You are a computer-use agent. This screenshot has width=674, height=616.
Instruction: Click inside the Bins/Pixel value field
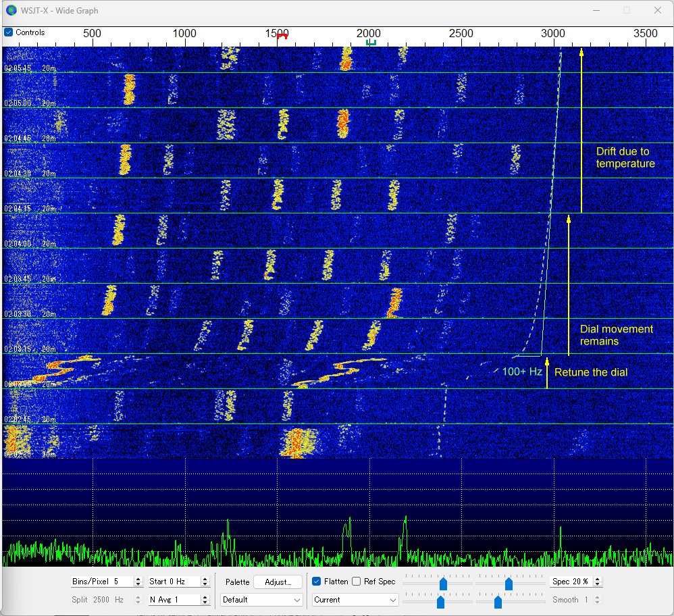click(101, 582)
